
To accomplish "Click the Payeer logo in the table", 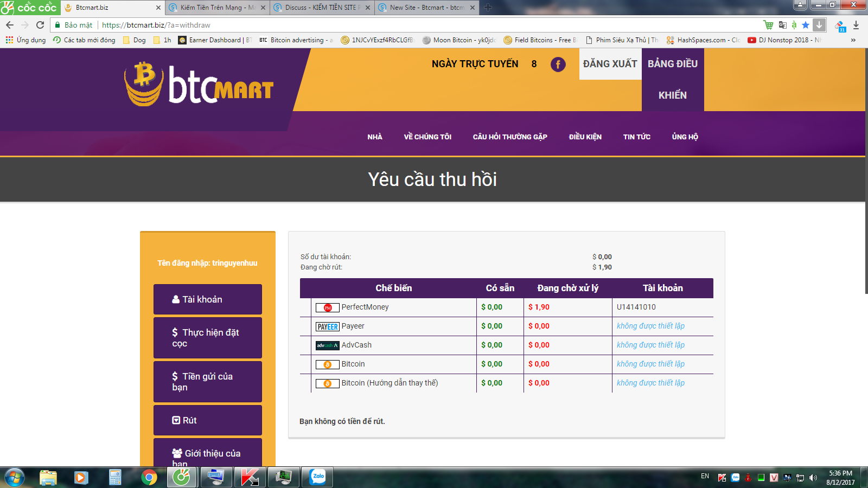I will coord(328,326).
